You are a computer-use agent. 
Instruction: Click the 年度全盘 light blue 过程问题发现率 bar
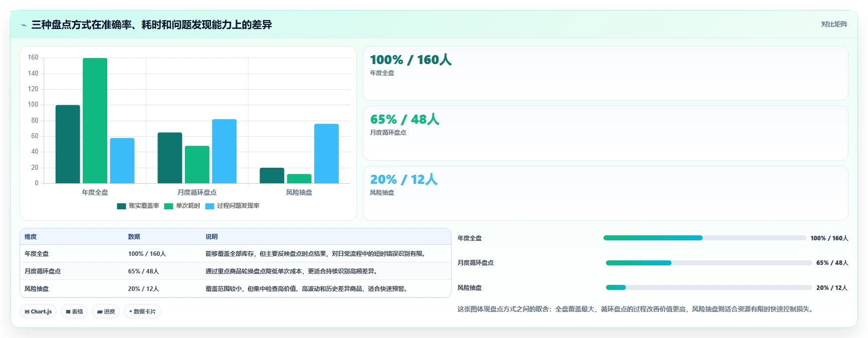coord(122,161)
